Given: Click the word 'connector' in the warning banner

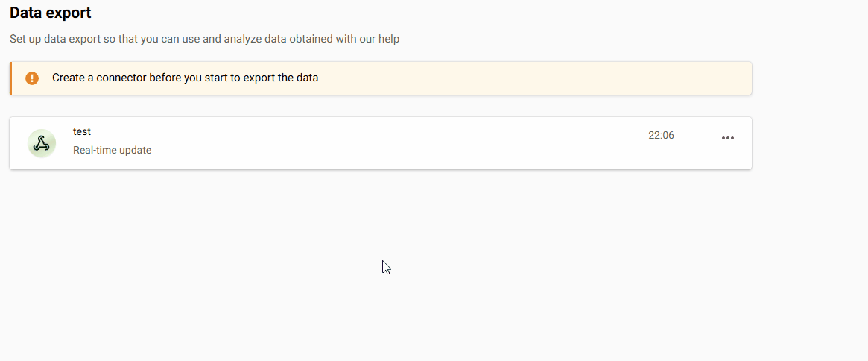Looking at the screenshot, I should [121, 78].
